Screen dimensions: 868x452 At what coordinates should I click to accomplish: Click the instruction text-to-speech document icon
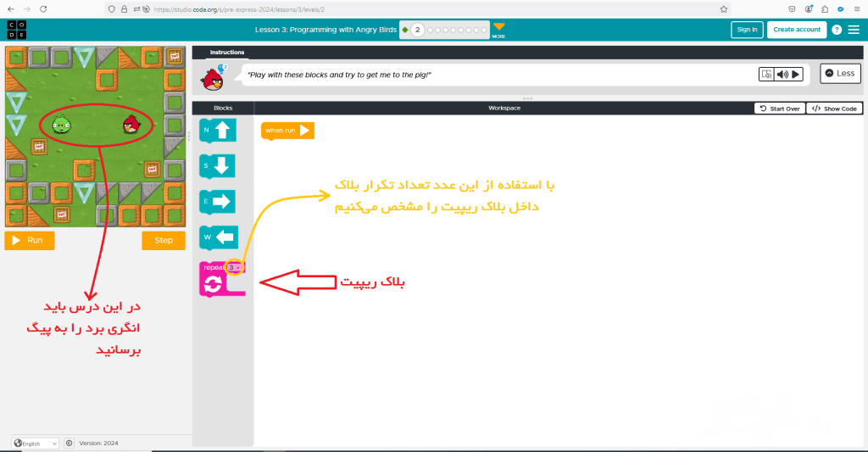point(766,74)
